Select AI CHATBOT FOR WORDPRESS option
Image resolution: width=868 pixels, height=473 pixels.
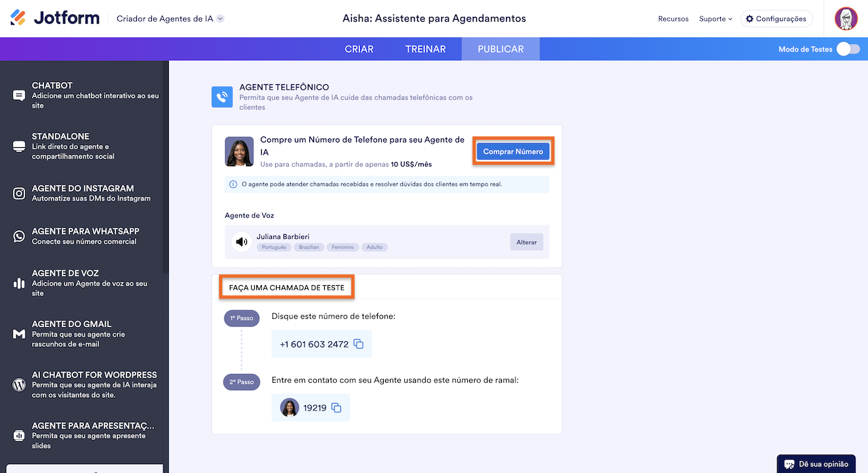84,385
